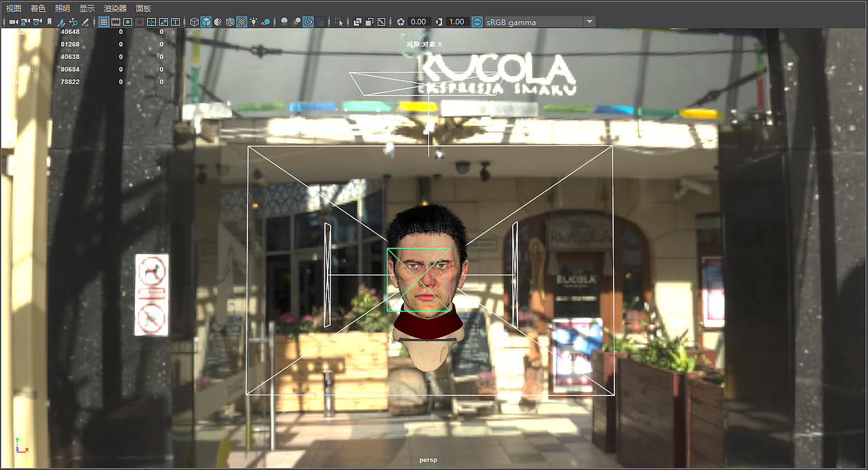Open the 渲染器 (Renderer) menu
Viewport: 868px width, 470px height.
click(115, 8)
